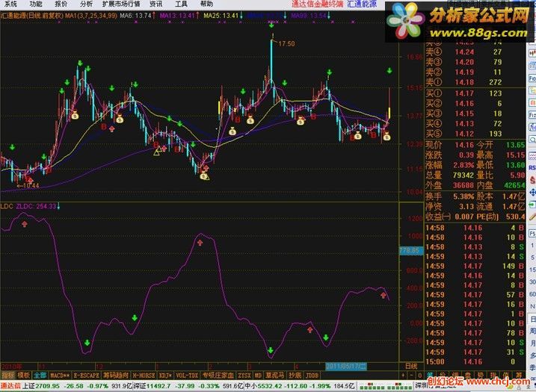This screenshot has height=392, width=536.
Task: Switch to the 指标 tab
Action: click(x=7, y=376)
